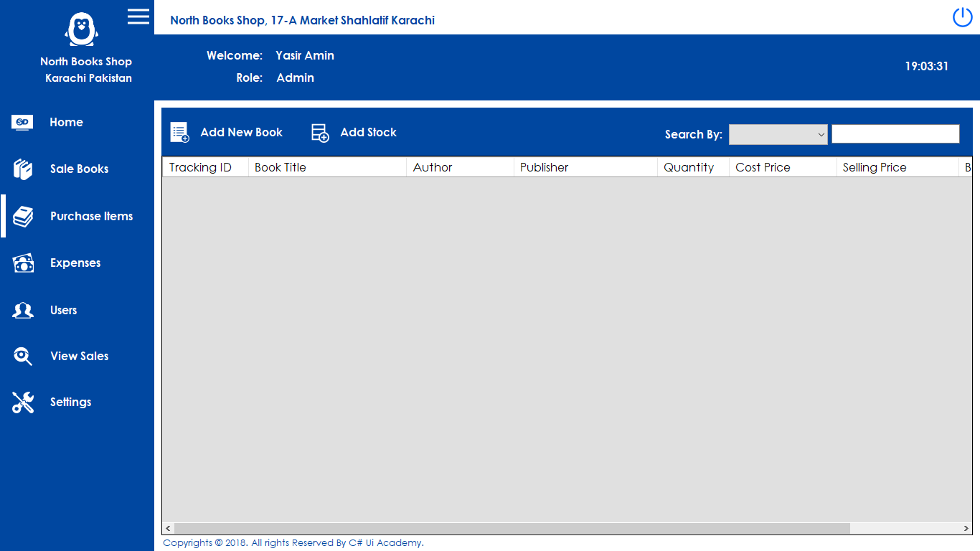Click the Sale Books icon
The image size is (980, 551).
[x=23, y=169]
